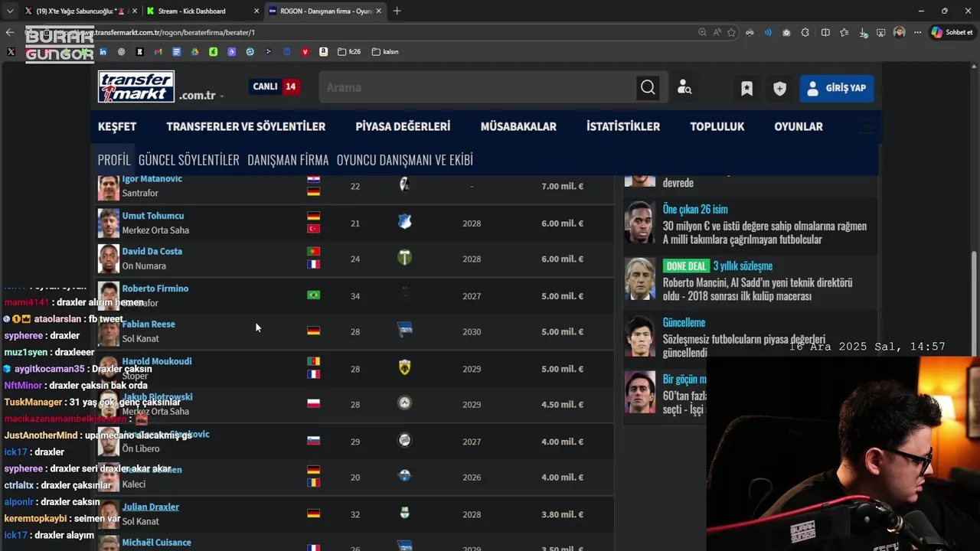
Task: Switch to GÜNCEL SÖYLENTİLER sub-tab
Action: pyautogui.click(x=189, y=160)
